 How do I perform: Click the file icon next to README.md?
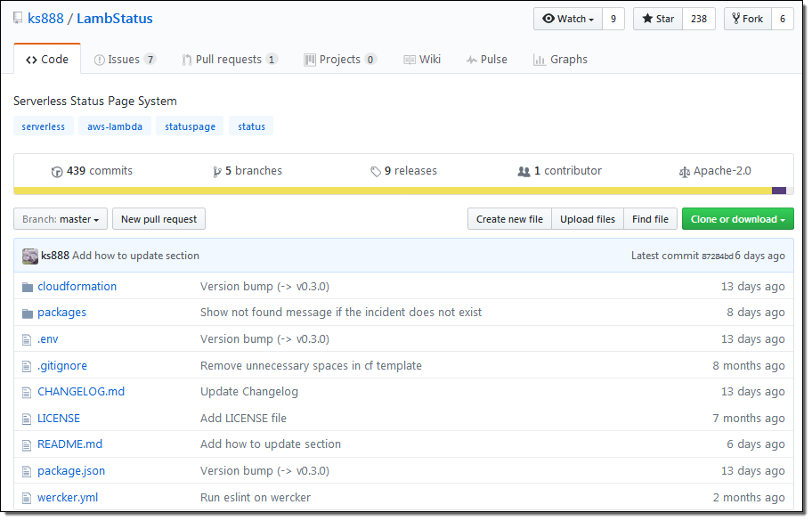[x=27, y=445]
